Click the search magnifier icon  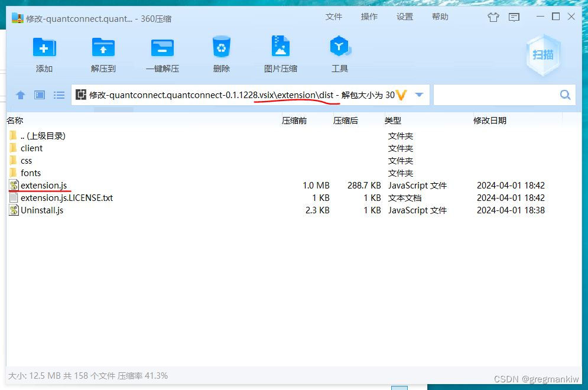[x=565, y=95]
